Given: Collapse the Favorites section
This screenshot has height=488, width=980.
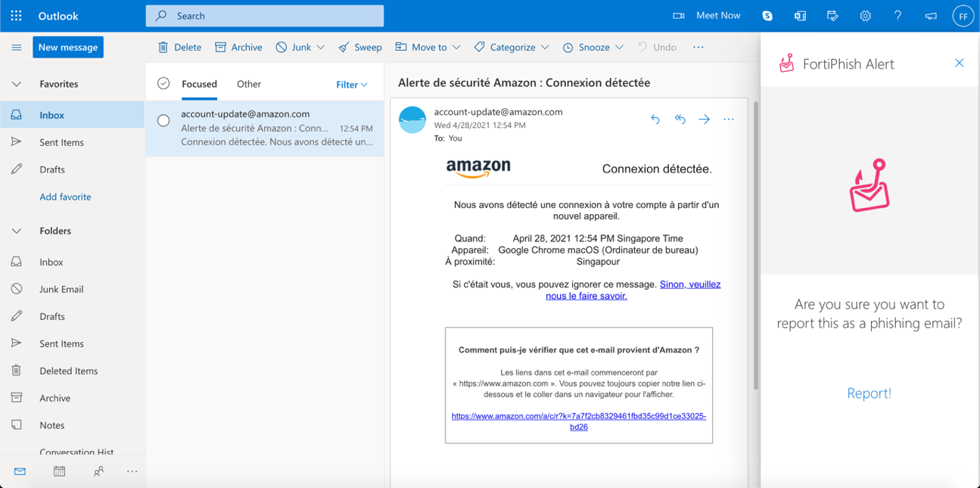Looking at the screenshot, I should (x=17, y=84).
